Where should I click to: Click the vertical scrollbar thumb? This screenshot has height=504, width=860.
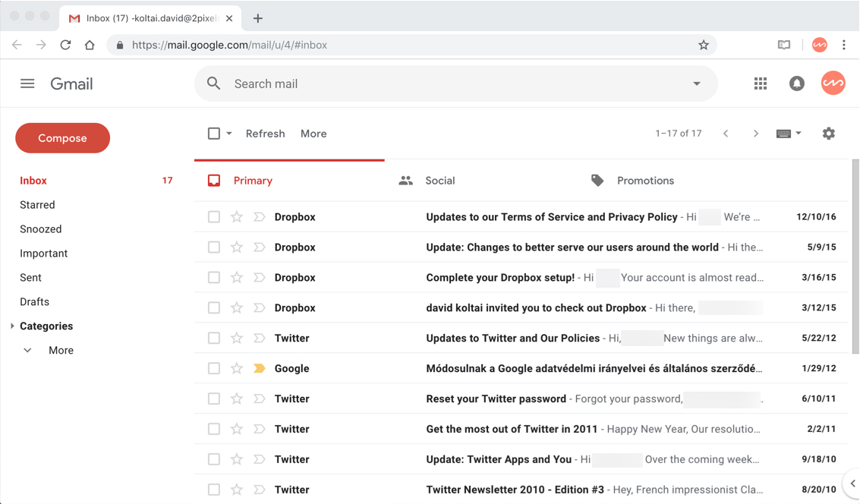(855, 256)
